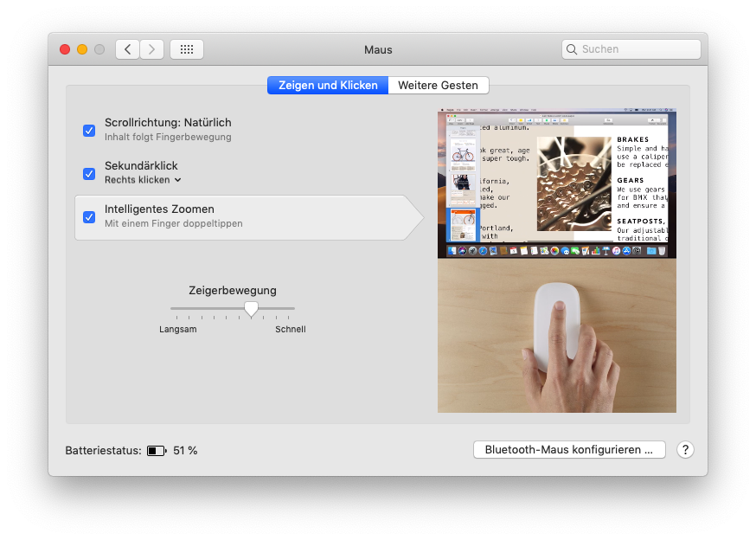Open help with the question mark button

pos(685,450)
